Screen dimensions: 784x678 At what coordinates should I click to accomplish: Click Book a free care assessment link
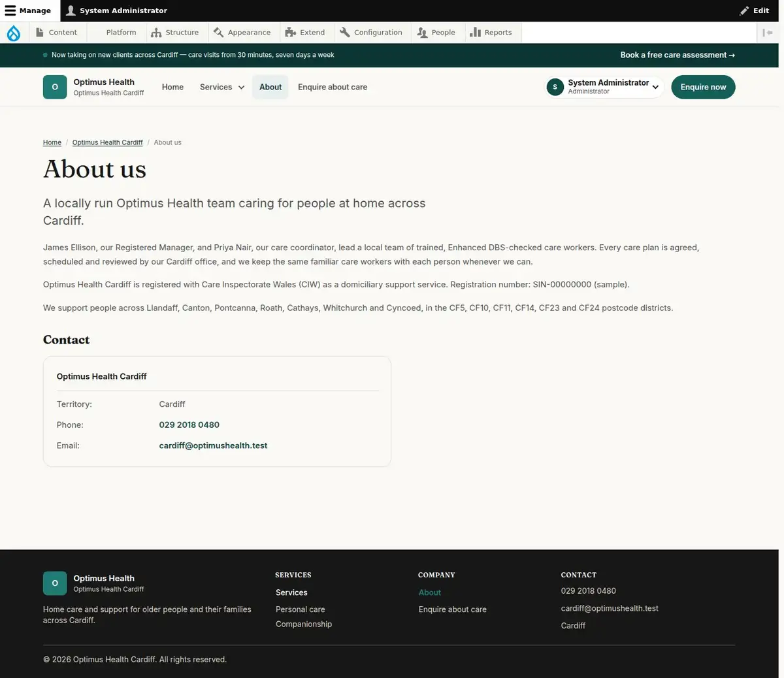pyautogui.click(x=678, y=56)
